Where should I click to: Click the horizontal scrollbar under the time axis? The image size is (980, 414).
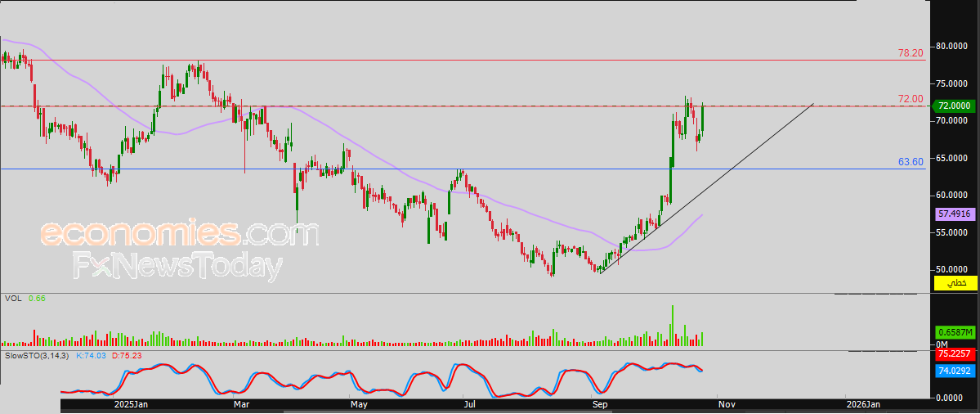point(490,411)
